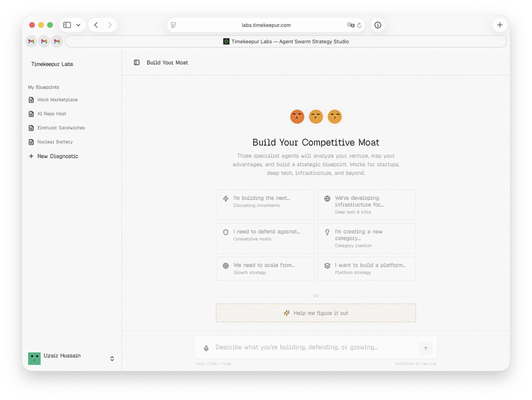
Task: Click the shield icon on the competitive moats card
Action: click(x=226, y=232)
